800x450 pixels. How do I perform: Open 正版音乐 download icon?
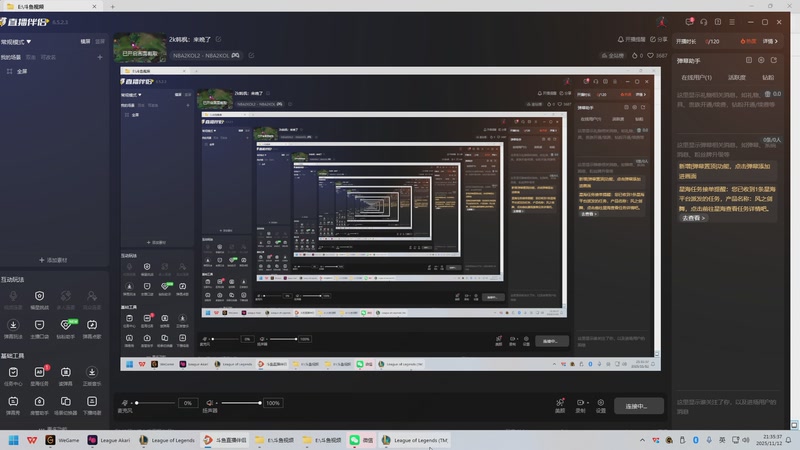click(x=92, y=376)
